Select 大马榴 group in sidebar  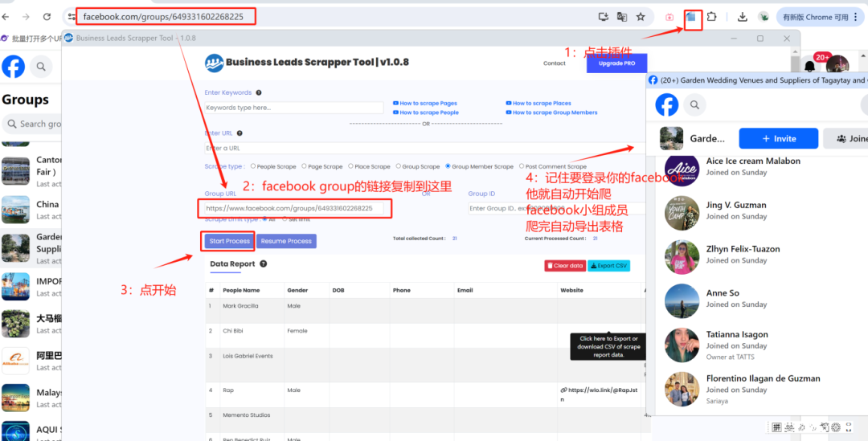click(x=31, y=324)
